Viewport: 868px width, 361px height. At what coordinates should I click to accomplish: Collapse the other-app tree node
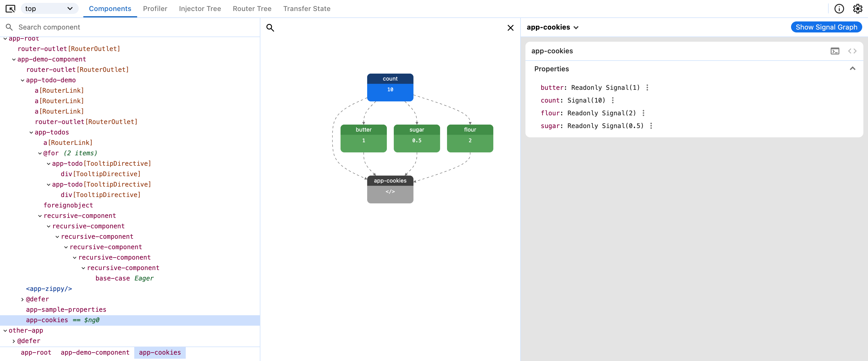[x=5, y=331]
